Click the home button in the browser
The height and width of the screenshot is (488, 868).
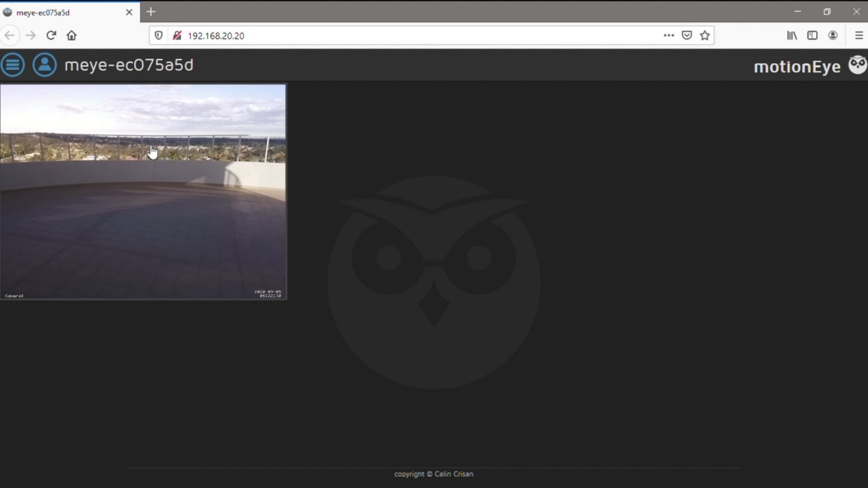tap(71, 35)
